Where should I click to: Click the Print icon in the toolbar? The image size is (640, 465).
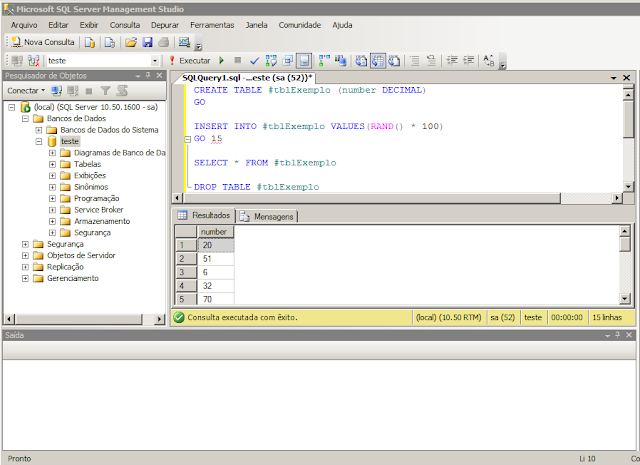[163, 42]
